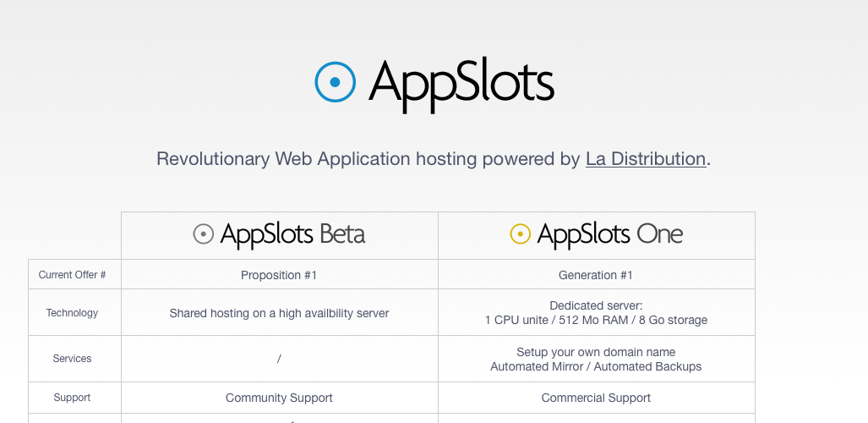This screenshot has width=868, height=423.
Task: Click the blue AppSlots logo circle icon
Action: click(336, 82)
